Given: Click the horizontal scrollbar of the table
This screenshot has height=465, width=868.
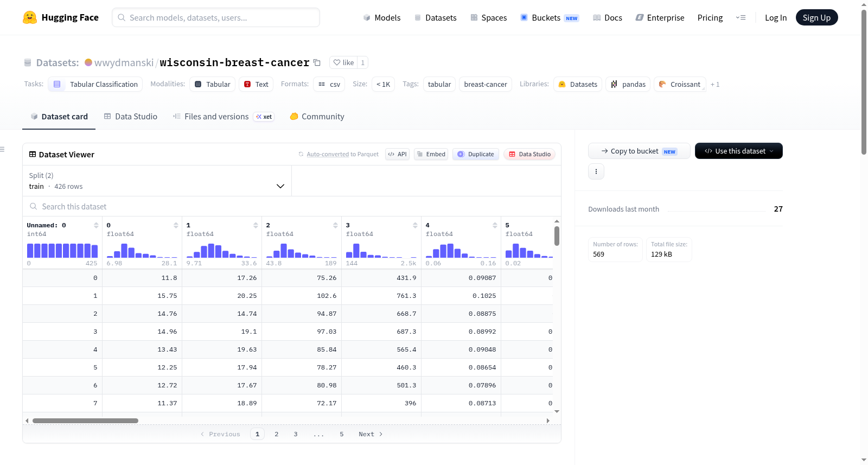Looking at the screenshot, I should (85, 421).
